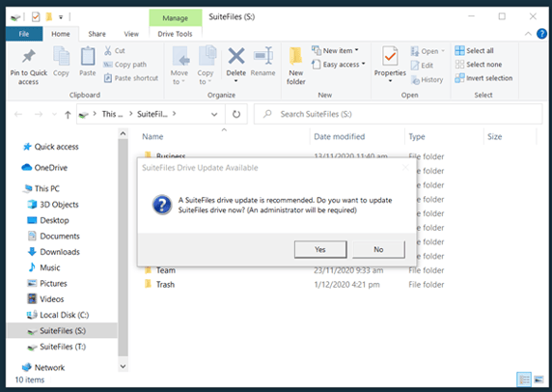The image size is (552, 392).
Task: Select This PC in navigation pane
Action: tap(41, 188)
